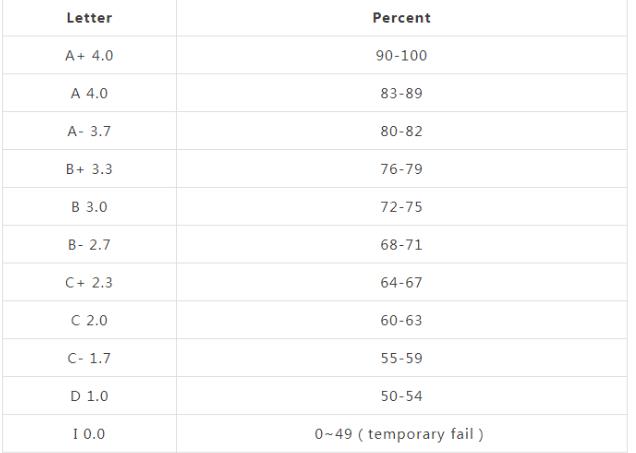
Task: Click the 0~49 temporary fail cell
Action: 399,434
